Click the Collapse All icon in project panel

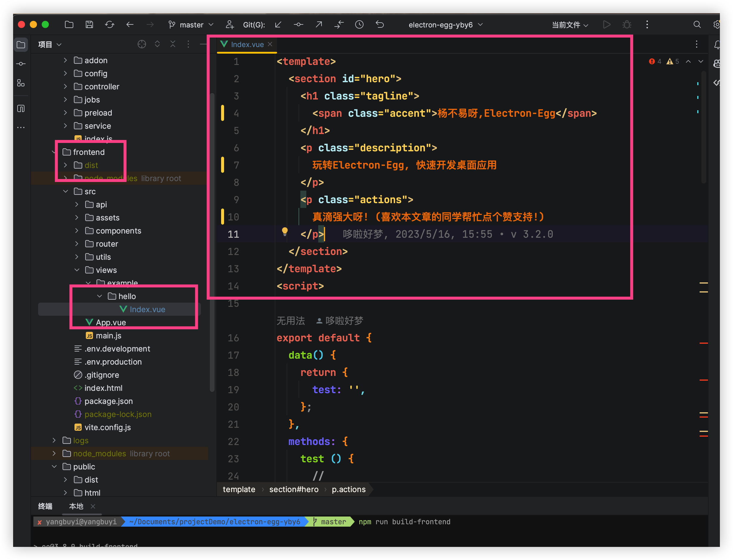[x=173, y=44]
